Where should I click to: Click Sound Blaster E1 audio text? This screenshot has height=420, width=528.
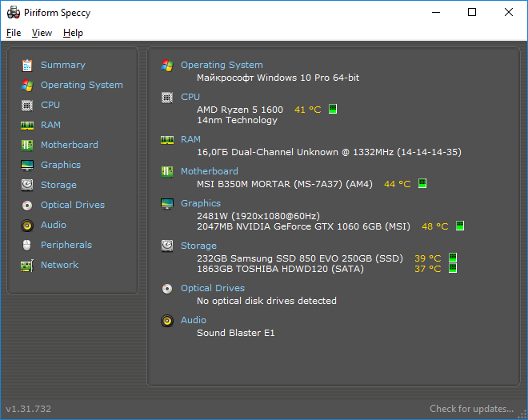(x=236, y=333)
